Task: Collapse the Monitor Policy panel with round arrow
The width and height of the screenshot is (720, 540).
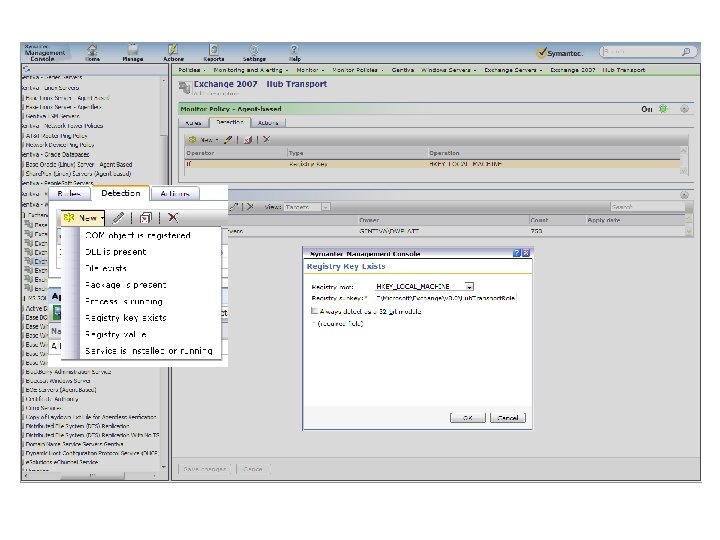Action: click(684, 109)
